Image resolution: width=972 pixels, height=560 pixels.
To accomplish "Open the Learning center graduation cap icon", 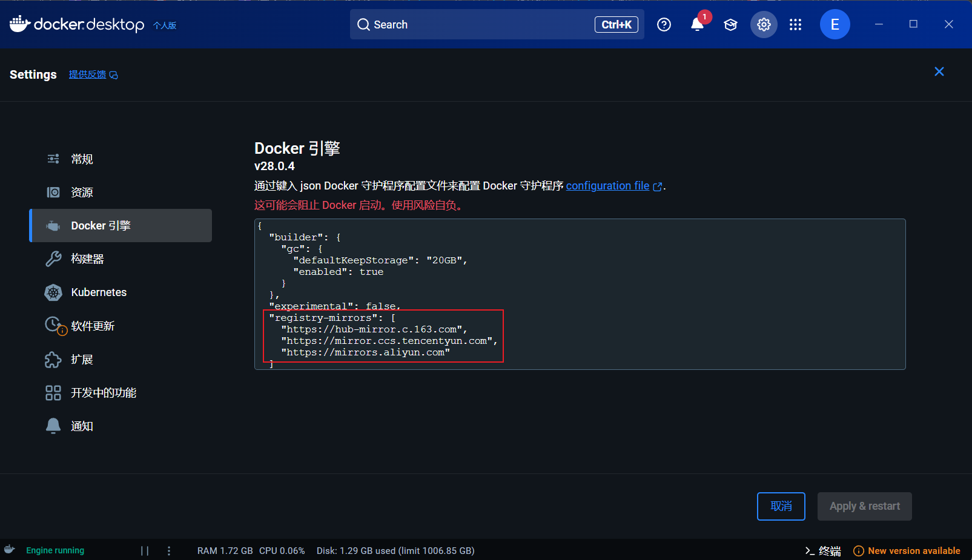I will 730,25.
